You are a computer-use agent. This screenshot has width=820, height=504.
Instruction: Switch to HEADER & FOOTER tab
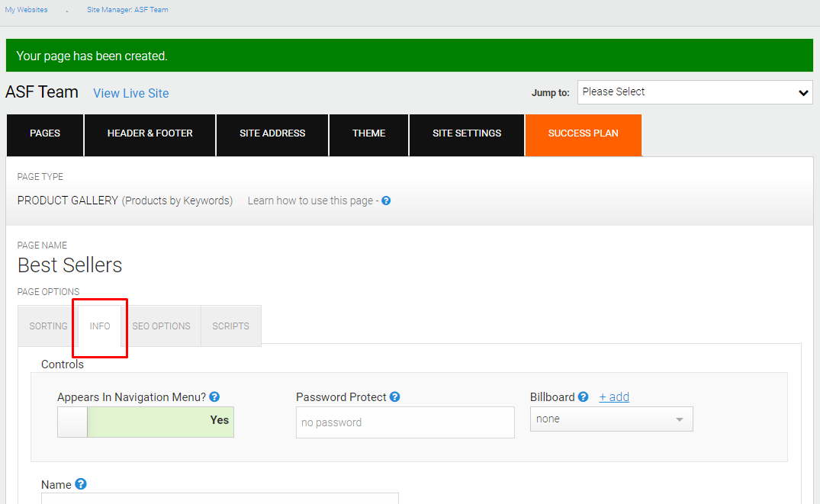coord(150,135)
